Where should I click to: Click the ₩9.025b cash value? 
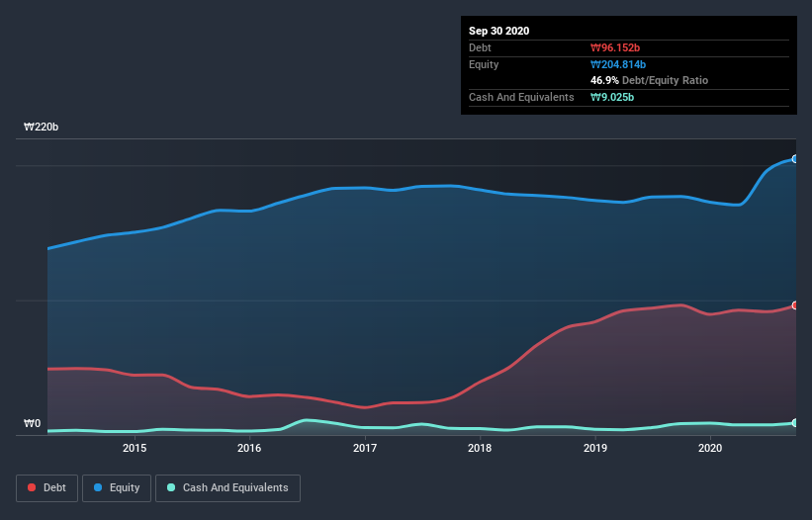tap(612, 97)
